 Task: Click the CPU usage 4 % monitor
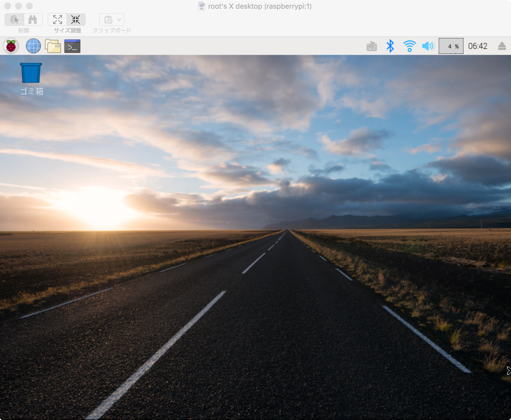pos(451,46)
